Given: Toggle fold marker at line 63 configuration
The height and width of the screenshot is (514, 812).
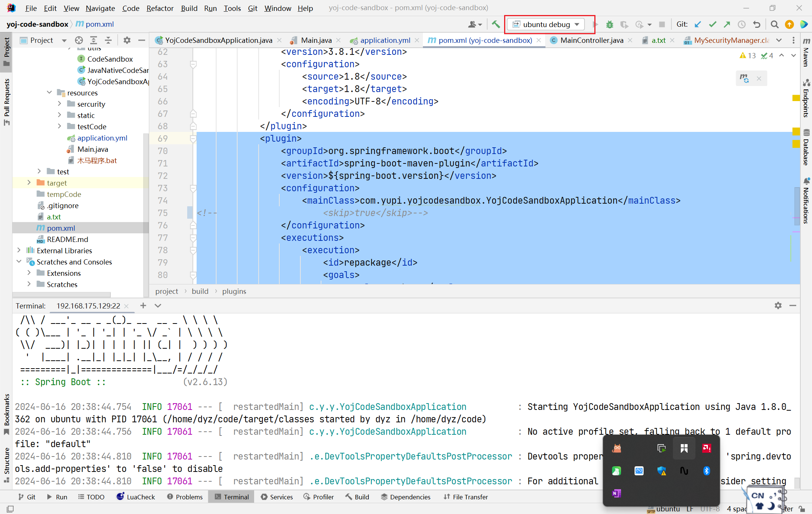Looking at the screenshot, I should coord(193,64).
